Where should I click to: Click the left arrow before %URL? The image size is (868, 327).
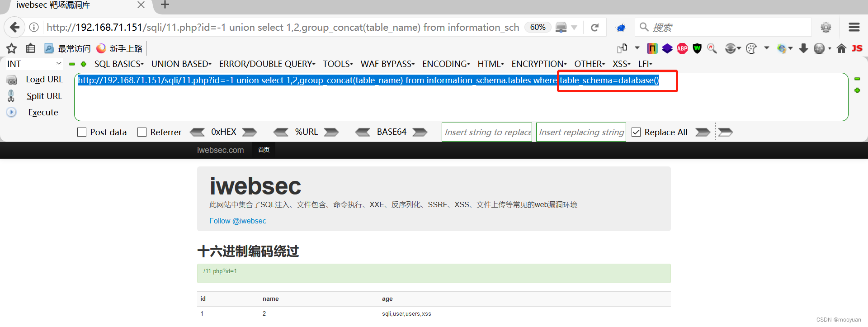(x=281, y=132)
